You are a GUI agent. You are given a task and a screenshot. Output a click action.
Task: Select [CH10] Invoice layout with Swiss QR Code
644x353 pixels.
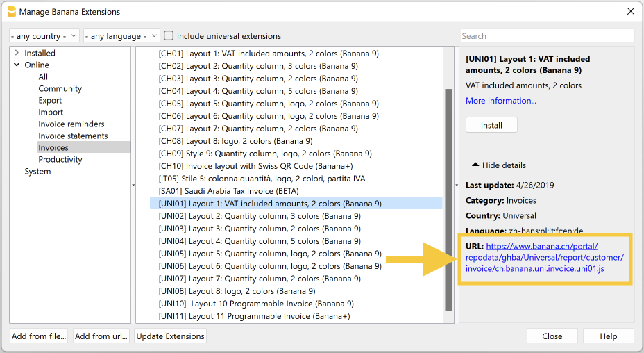(256, 166)
